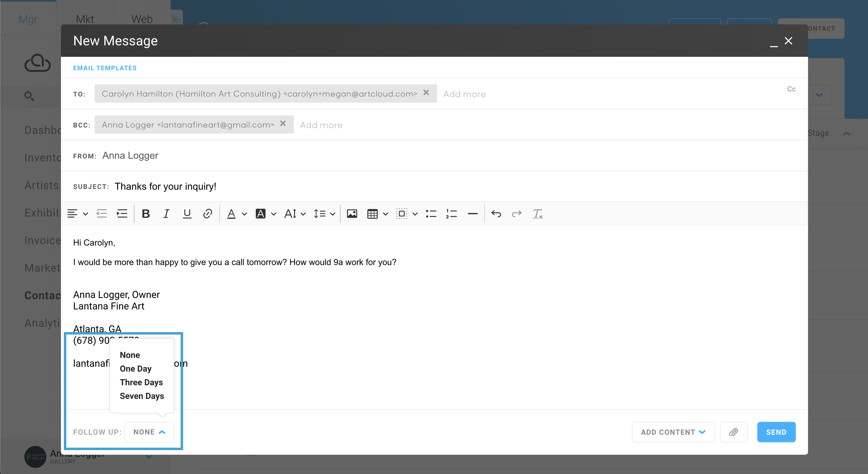Open EMAIL TEMPLATES
Screen dimensions: 868x474
click(105, 68)
